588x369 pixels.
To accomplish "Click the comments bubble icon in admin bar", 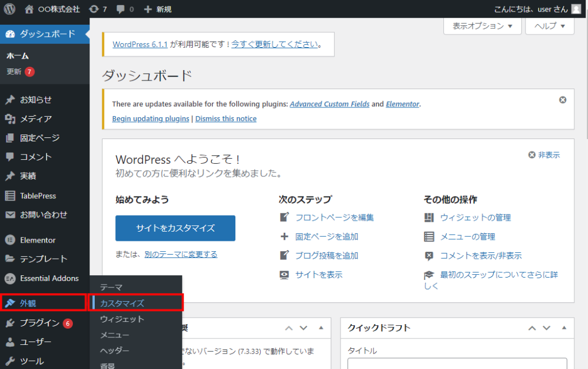I will coord(125,9).
